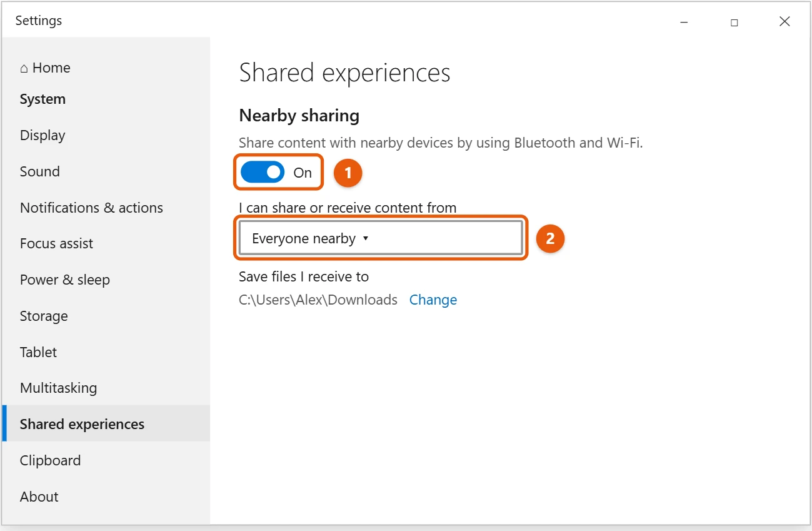Go to Home in the sidebar

(45, 68)
